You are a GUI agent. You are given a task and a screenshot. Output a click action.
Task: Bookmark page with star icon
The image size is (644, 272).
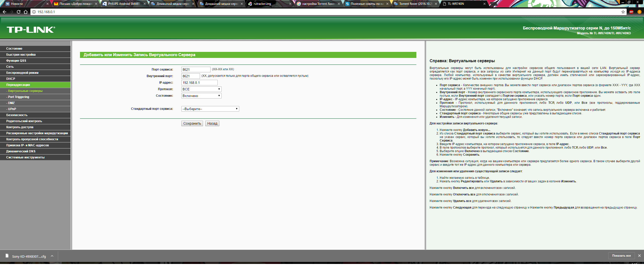623,12
